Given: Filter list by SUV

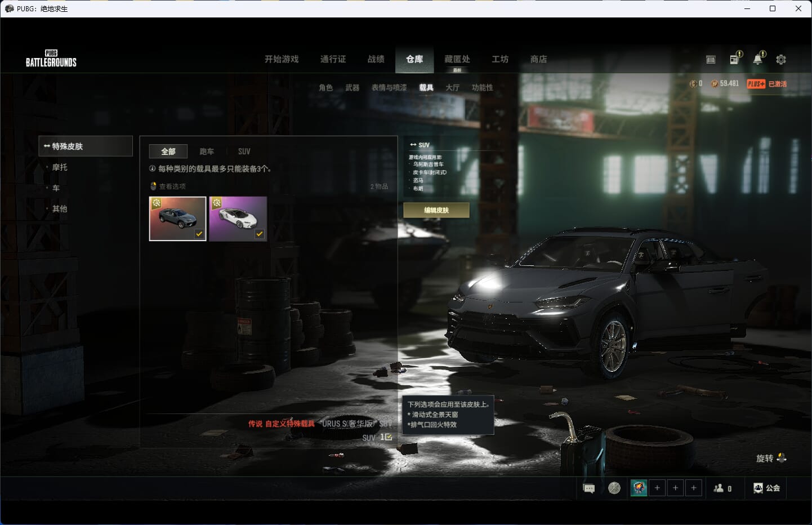Looking at the screenshot, I should click(244, 152).
